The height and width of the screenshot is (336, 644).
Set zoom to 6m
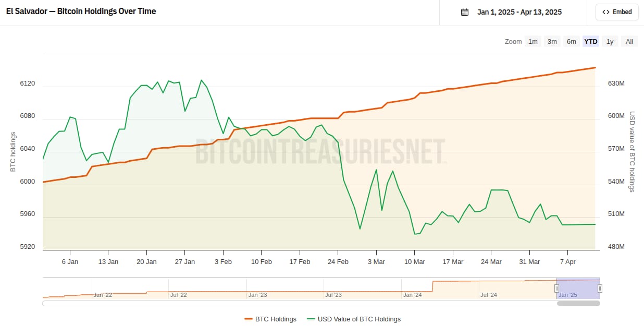[572, 41]
